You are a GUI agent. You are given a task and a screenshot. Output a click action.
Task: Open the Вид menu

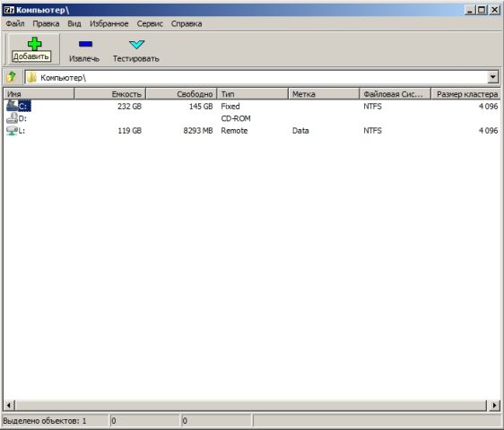(74, 24)
